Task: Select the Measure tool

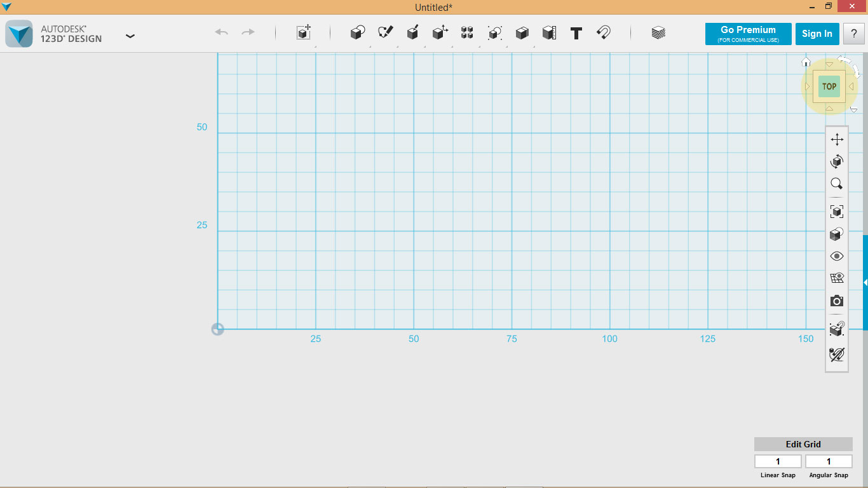Action: pos(549,33)
